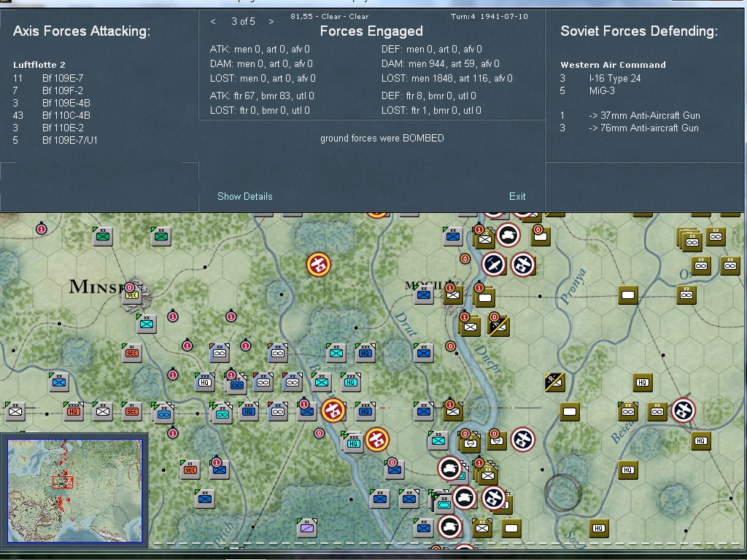Select blank Soviet counter west of Besed

tap(569, 411)
